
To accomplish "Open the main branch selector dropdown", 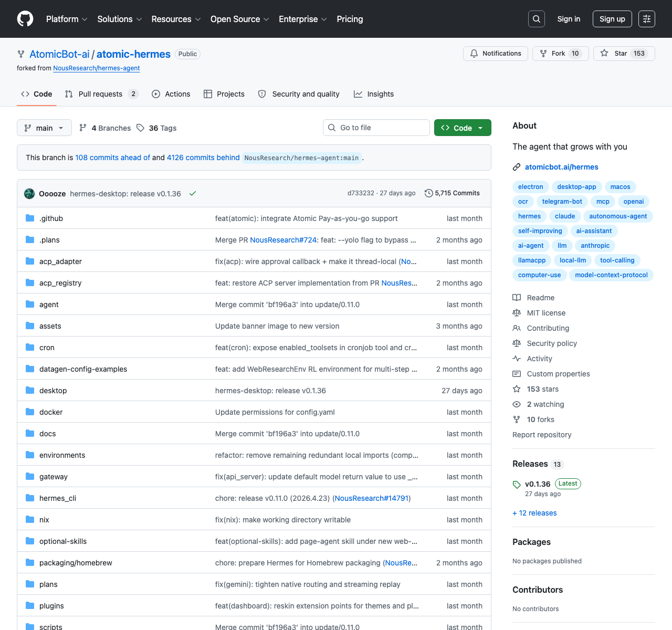I will pyautogui.click(x=44, y=128).
